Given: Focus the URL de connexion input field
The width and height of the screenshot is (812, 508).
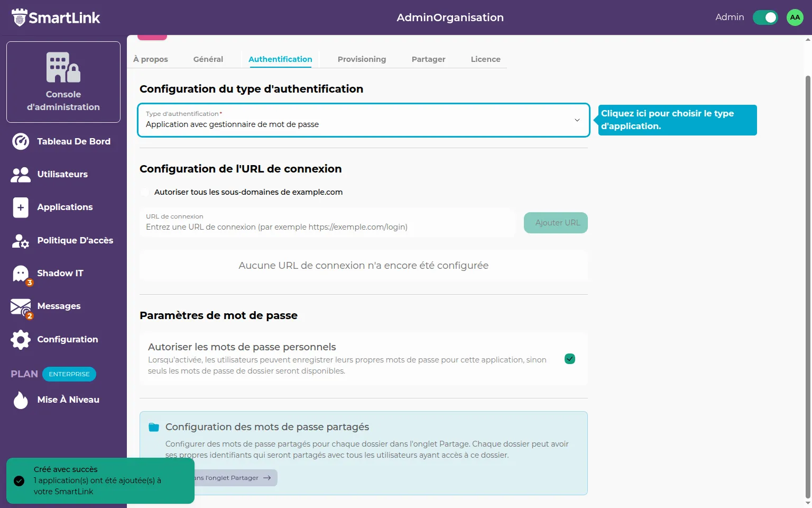Looking at the screenshot, I should (x=328, y=226).
